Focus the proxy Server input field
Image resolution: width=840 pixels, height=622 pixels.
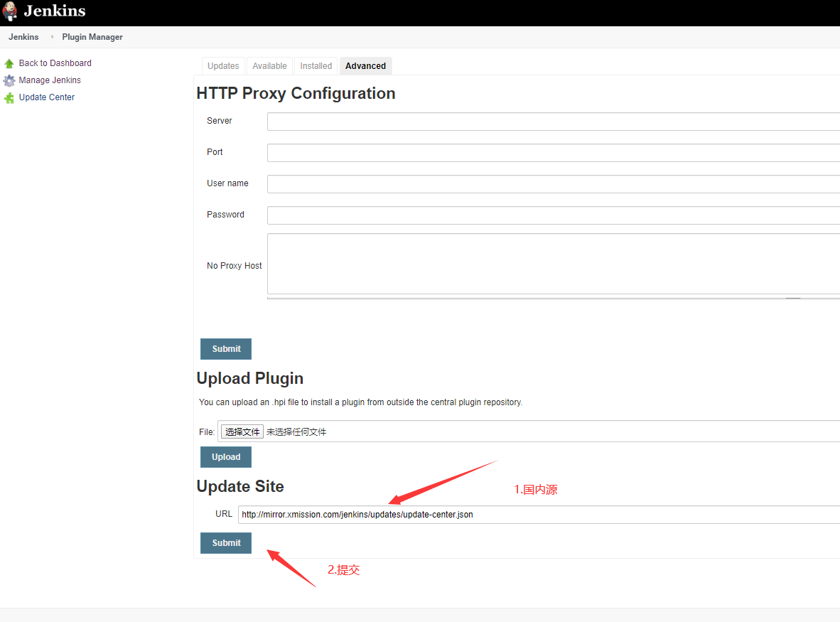click(554, 122)
